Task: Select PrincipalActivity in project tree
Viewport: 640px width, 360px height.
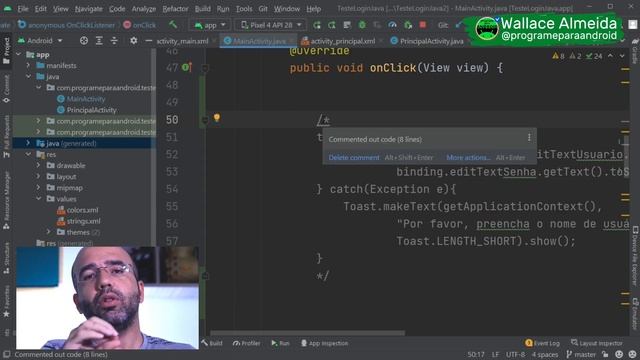Action: [91, 110]
